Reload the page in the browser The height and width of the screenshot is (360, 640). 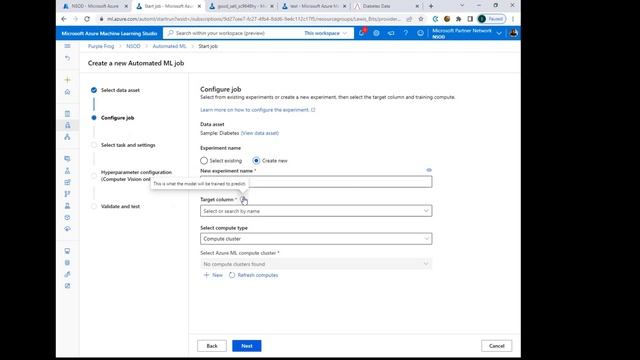[x=87, y=19]
